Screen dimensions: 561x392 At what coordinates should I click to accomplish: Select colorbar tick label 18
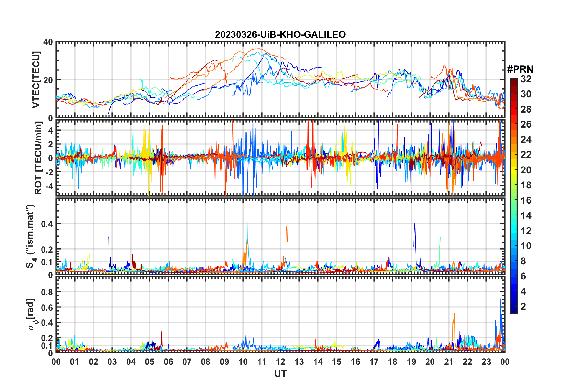526,185
